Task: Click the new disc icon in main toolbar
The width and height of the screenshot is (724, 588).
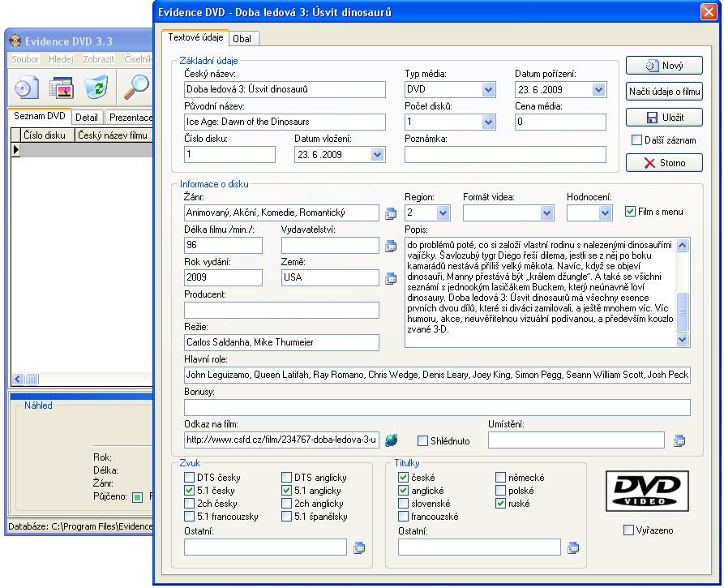Action: (x=26, y=88)
